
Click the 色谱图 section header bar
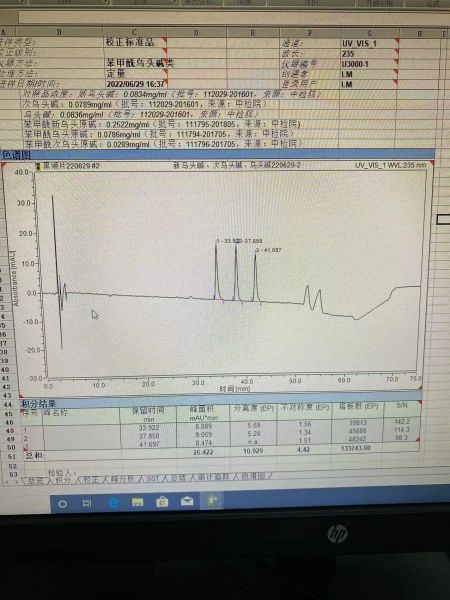[217, 155]
